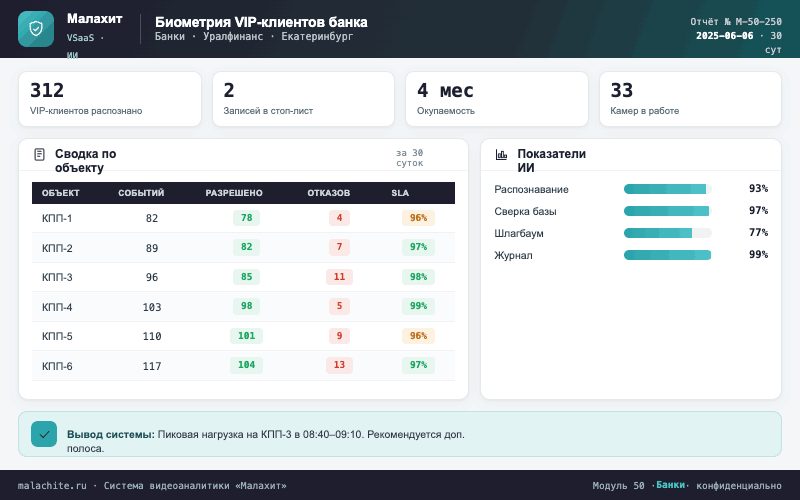The image size is (800, 500).
Task: Click the Журнал 99% progress bar
Action: click(667, 255)
